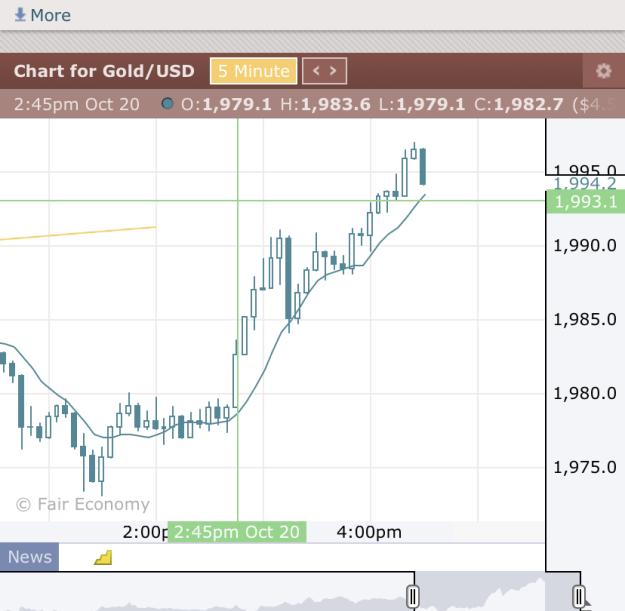Click the 1,975.0 price axis label

click(585, 467)
